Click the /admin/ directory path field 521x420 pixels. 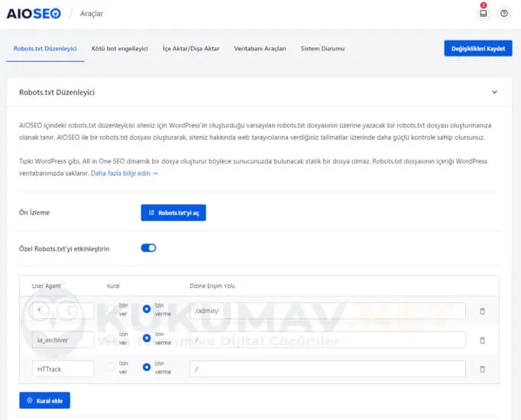pyautogui.click(x=328, y=311)
